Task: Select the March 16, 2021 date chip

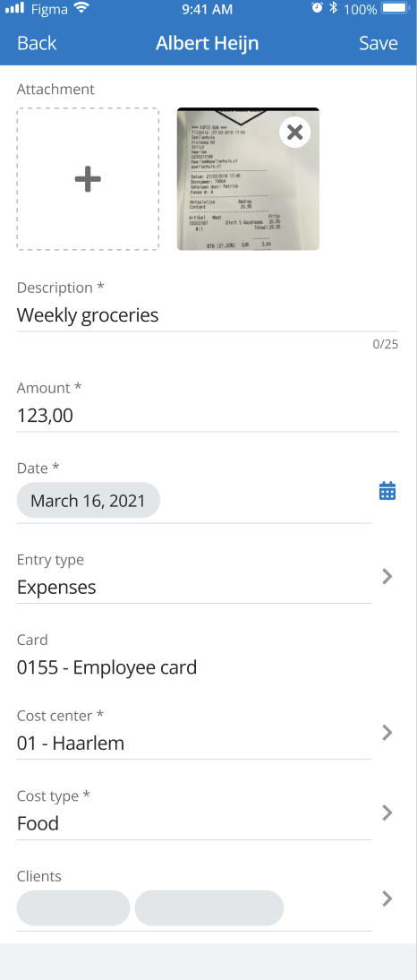Action: coord(88,500)
